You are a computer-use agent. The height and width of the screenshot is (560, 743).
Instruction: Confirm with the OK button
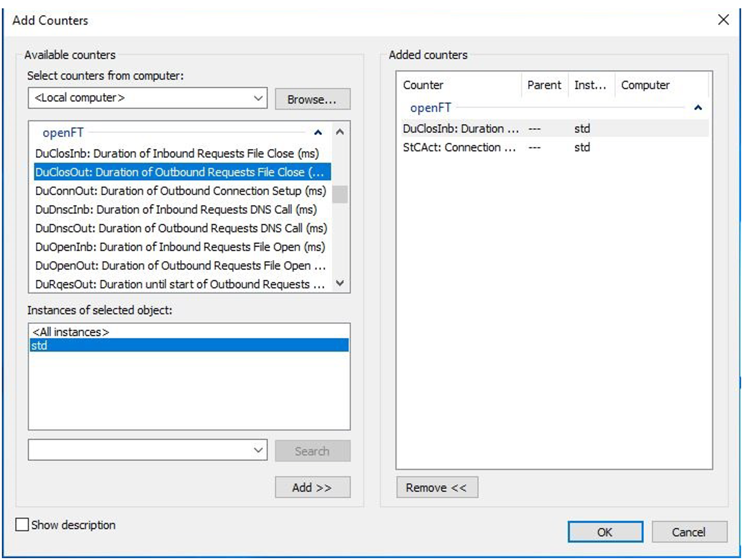[605, 532]
